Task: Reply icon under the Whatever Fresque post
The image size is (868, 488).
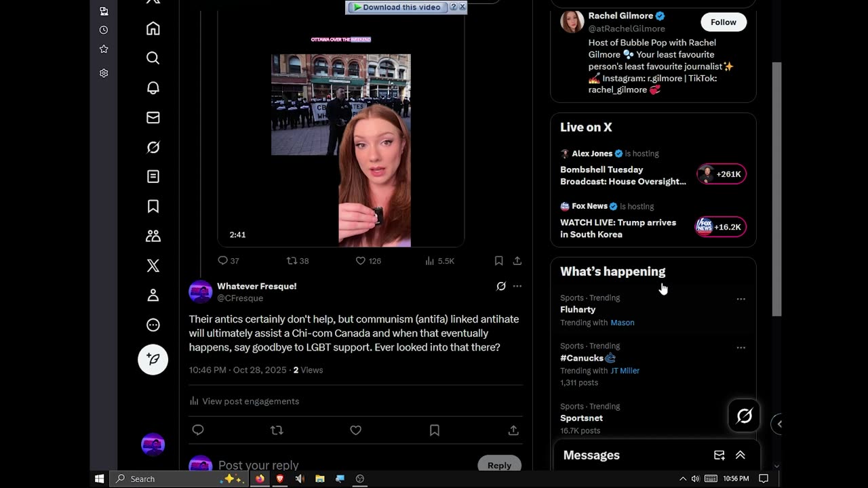Action: (x=198, y=430)
